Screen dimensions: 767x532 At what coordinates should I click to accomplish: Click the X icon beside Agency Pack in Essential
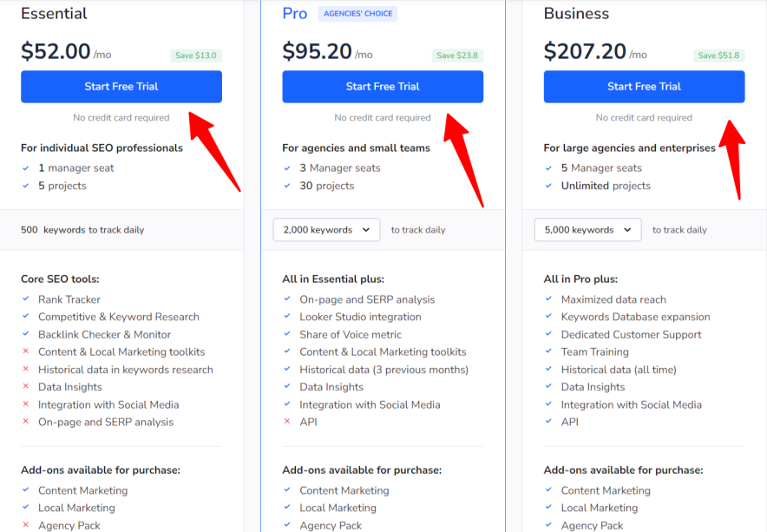[26, 525]
